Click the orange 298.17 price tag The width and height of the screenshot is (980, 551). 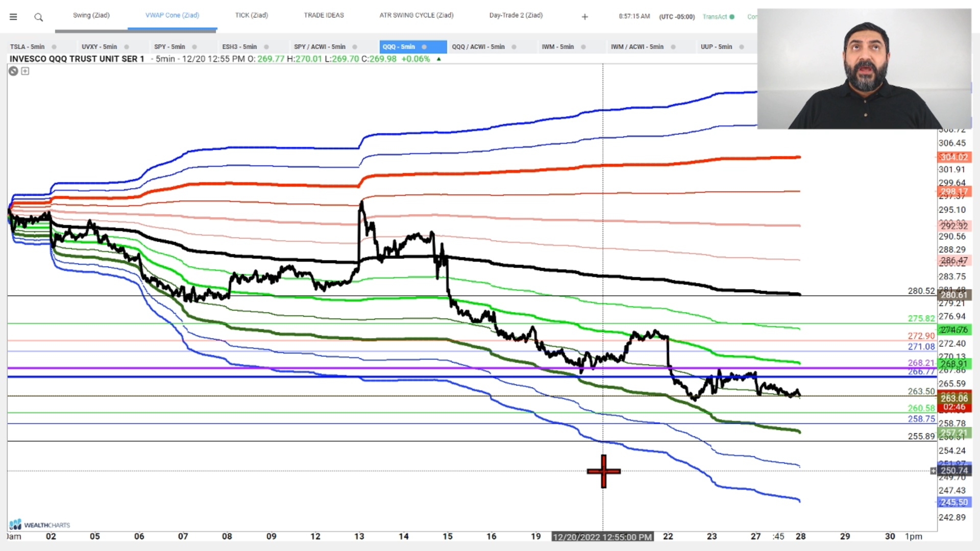[x=954, y=192]
